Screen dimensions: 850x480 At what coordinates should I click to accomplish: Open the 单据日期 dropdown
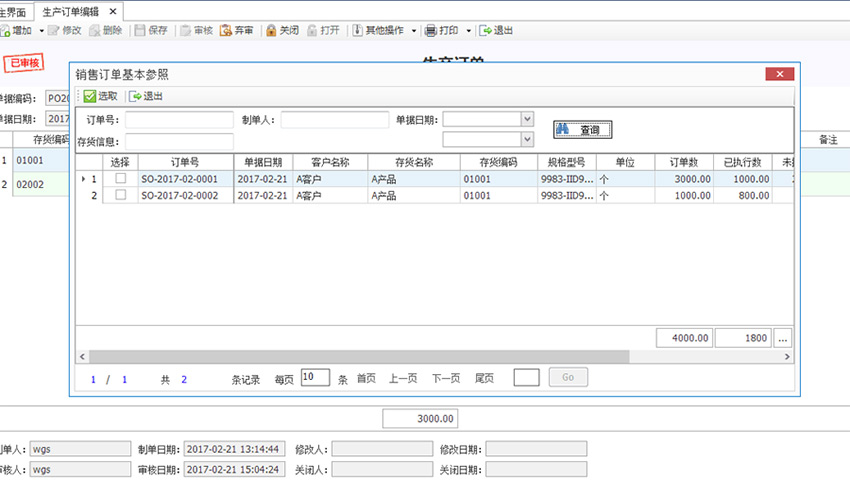[x=527, y=119]
